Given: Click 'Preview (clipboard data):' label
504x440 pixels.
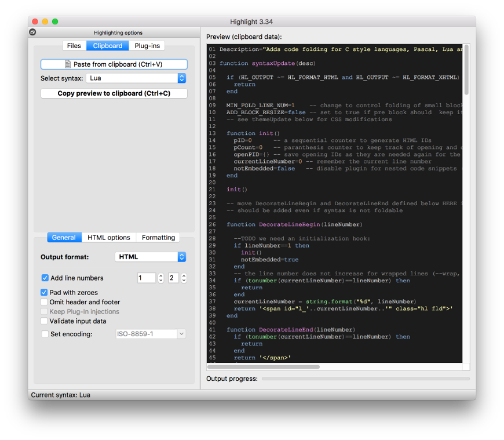Looking at the screenshot, I should pyautogui.click(x=244, y=37).
